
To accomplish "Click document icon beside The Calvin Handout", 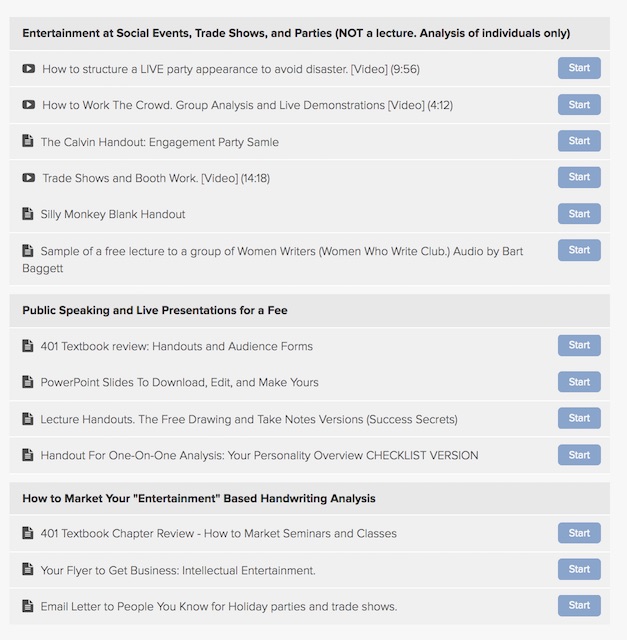I will click(x=28, y=141).
